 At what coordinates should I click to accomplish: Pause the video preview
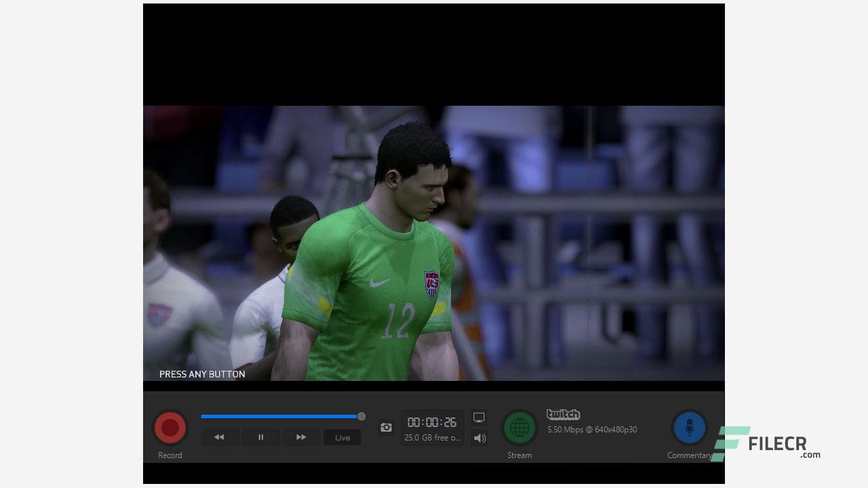260,437
